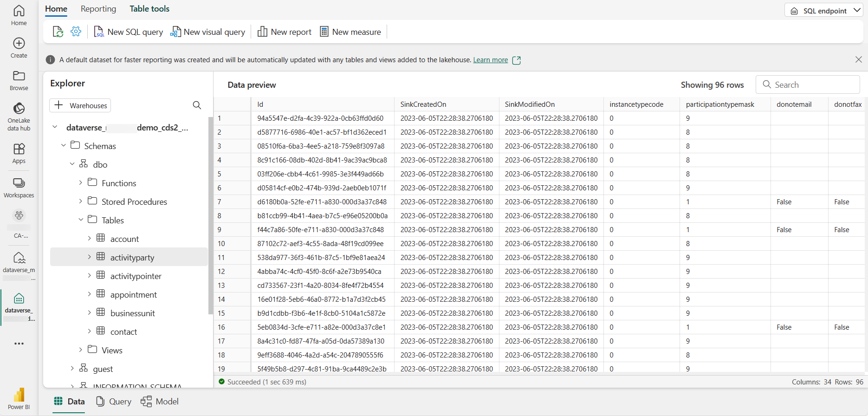Open the Create page icon
The width and height of the screenshot is (868, 416).
19,43
